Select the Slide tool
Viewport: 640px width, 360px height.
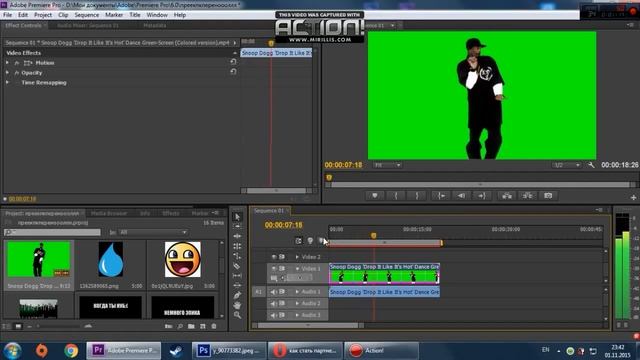click(238, 285)
